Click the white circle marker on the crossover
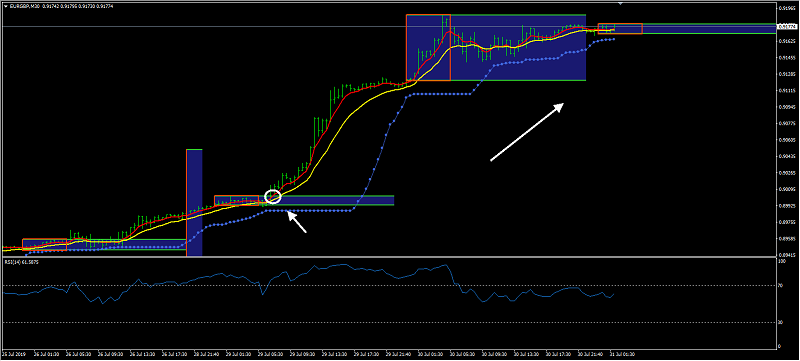Screen dimensions: 800x361 click(x=273, y=196)
